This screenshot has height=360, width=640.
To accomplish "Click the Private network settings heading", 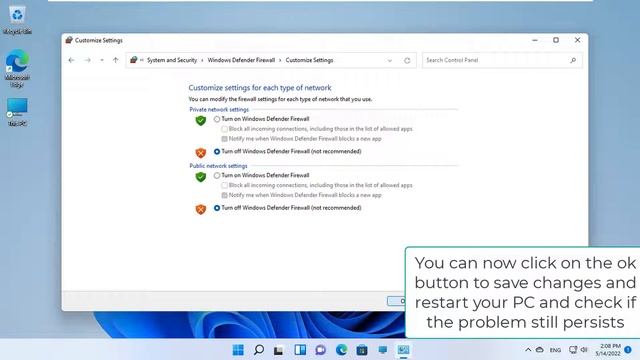I will coord(219,109).
